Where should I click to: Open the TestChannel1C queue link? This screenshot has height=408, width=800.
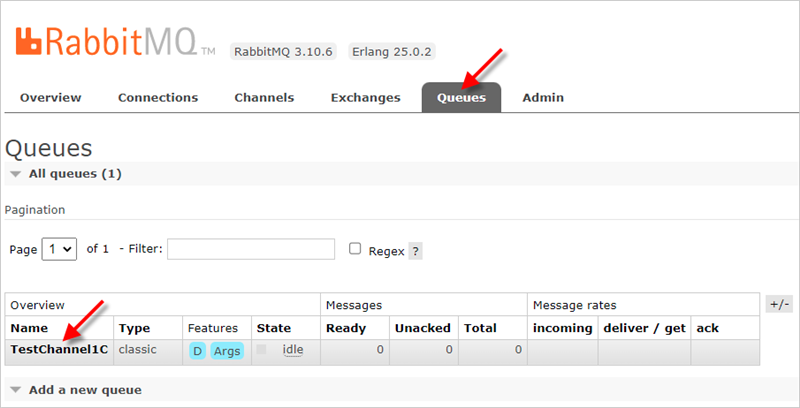point(59,350)
